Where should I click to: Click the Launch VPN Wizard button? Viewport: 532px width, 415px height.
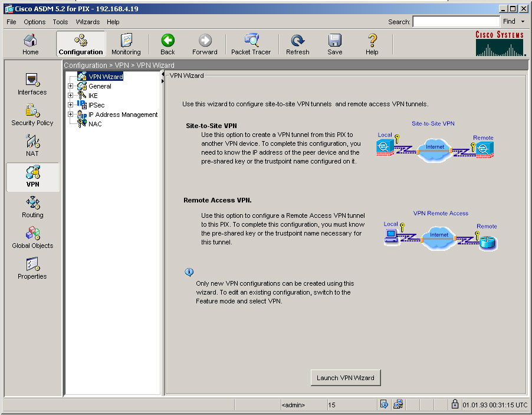coord(345,378)
